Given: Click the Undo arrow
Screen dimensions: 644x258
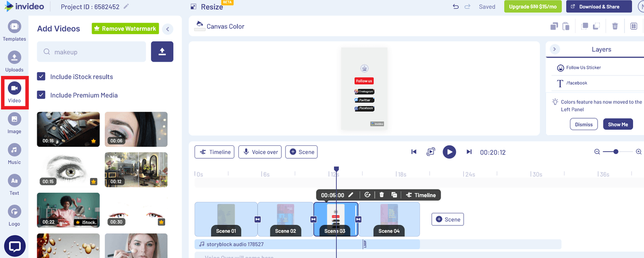Looking at the screenshot, I should pyautogui.click(x=455, y=6).
